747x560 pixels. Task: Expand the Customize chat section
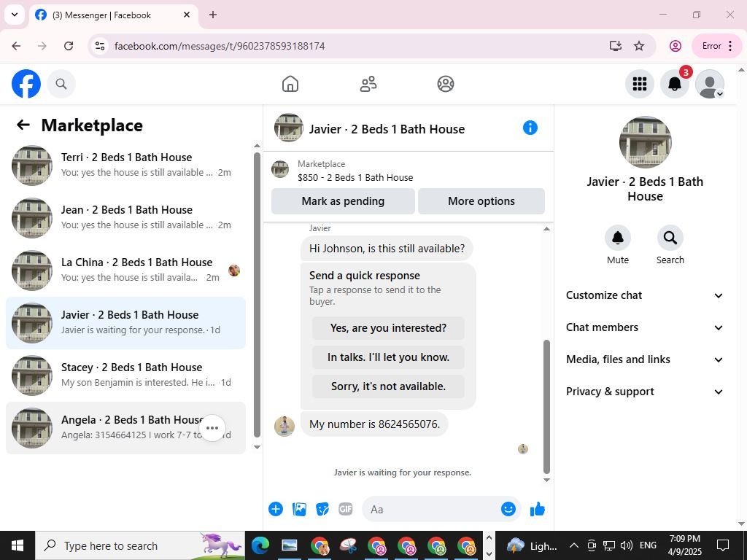[x=645, y=295]
